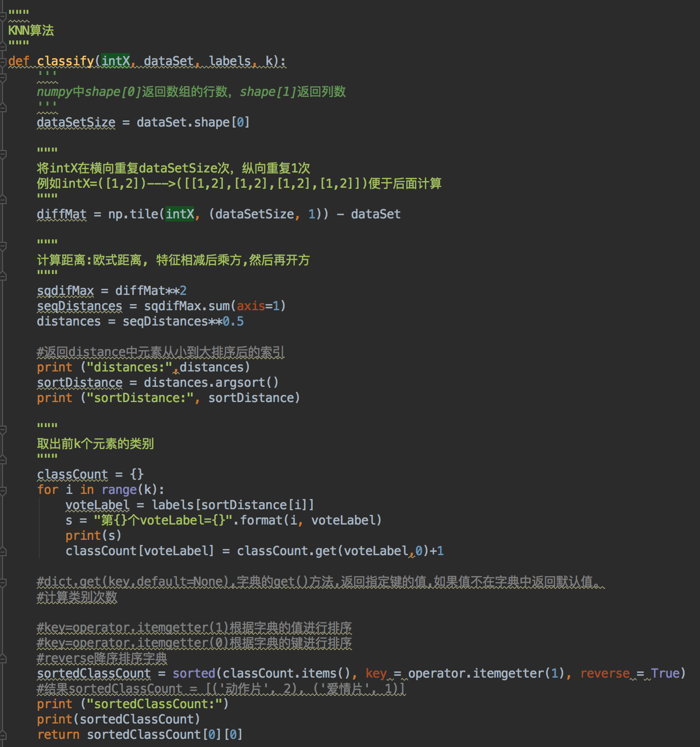Click KNN算法 docstring text

(31, 31)
